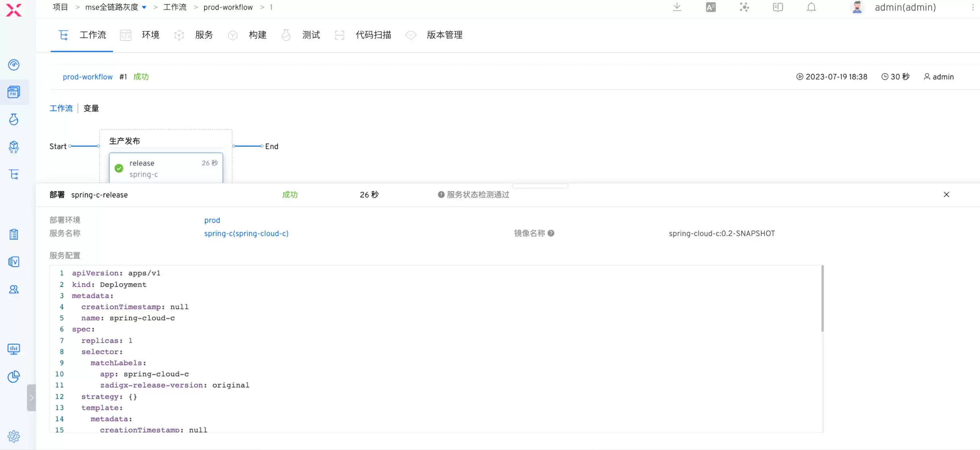Viewport: 980px width, 450px height.
Task: Open the language translate icon
Action: point(711,7)
